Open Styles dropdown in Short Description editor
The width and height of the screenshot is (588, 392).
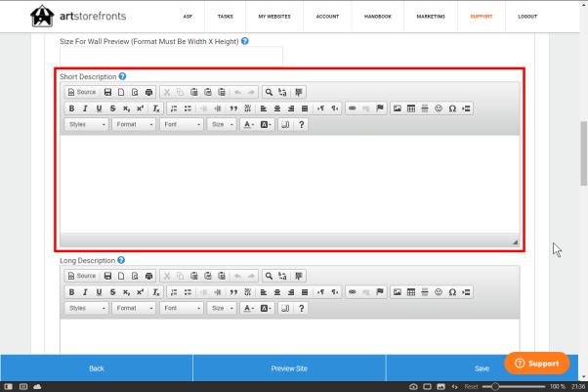87,125
